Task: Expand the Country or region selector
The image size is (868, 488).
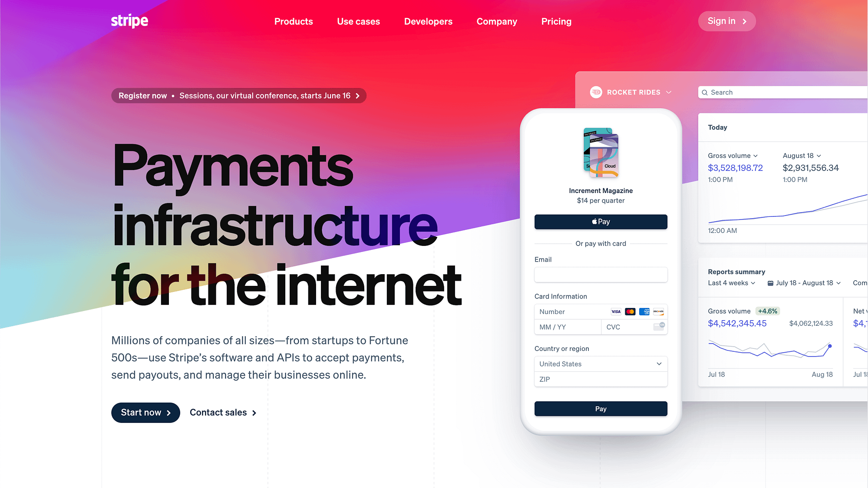Action: tap(601, 364)
